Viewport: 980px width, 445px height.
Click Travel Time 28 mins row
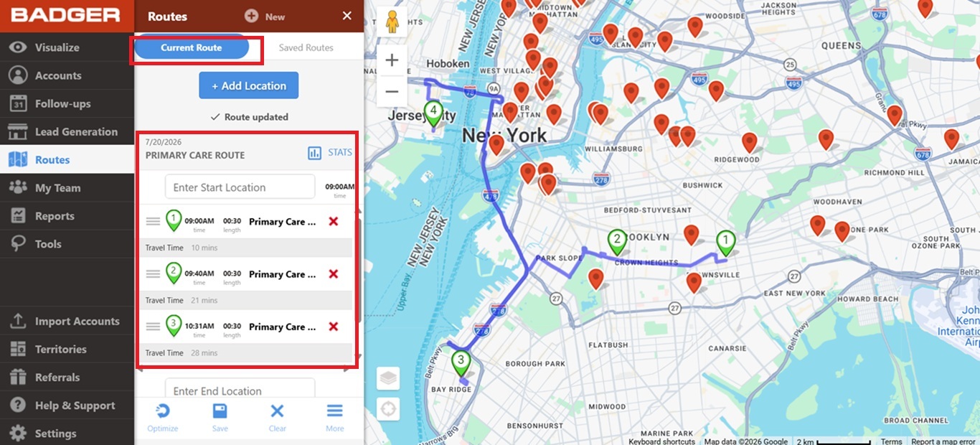point(246,352)
